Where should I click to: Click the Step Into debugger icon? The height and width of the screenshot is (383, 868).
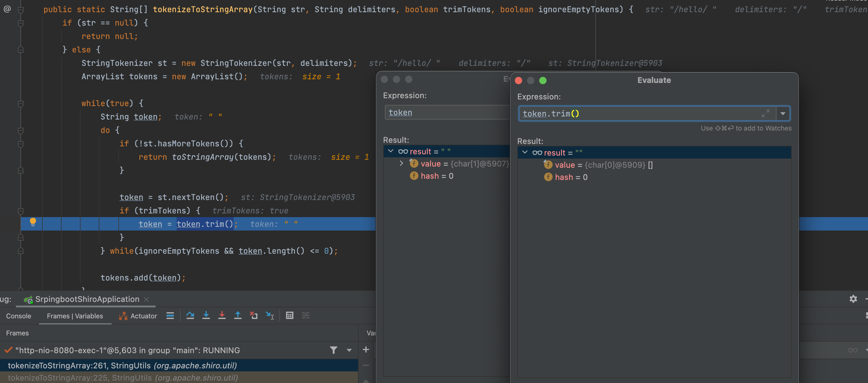(206, 315)
